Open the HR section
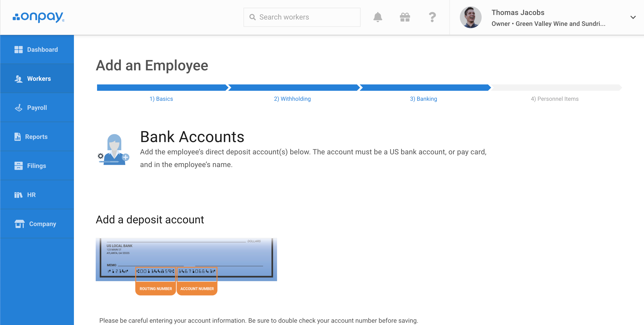This screenshot has height=325, width=644. [37, 195]
